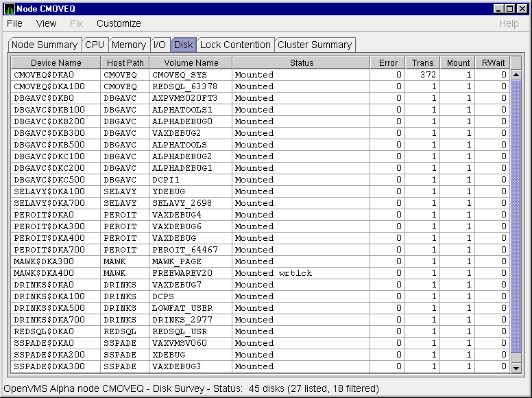Image resolution: width=532 pixels, height=398 pixels.
Task: Select device DBGAVC$DKB0
Action: click(x=44, y=98)
